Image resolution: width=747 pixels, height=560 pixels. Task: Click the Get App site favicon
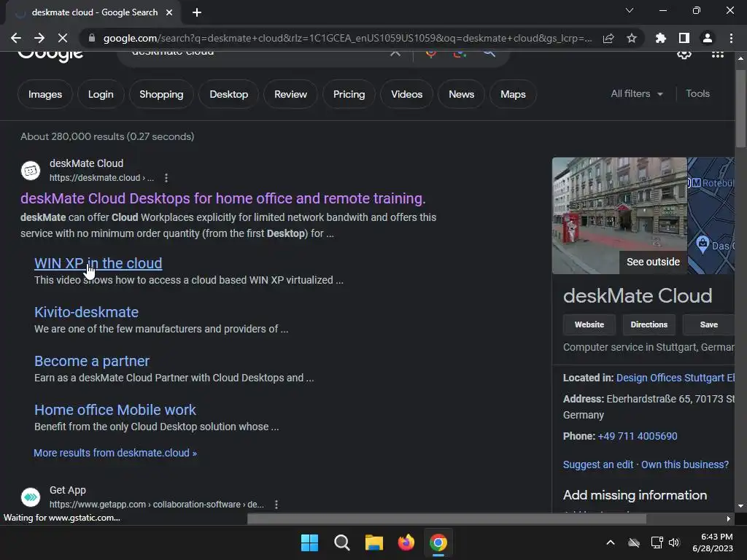click(31, 497)
